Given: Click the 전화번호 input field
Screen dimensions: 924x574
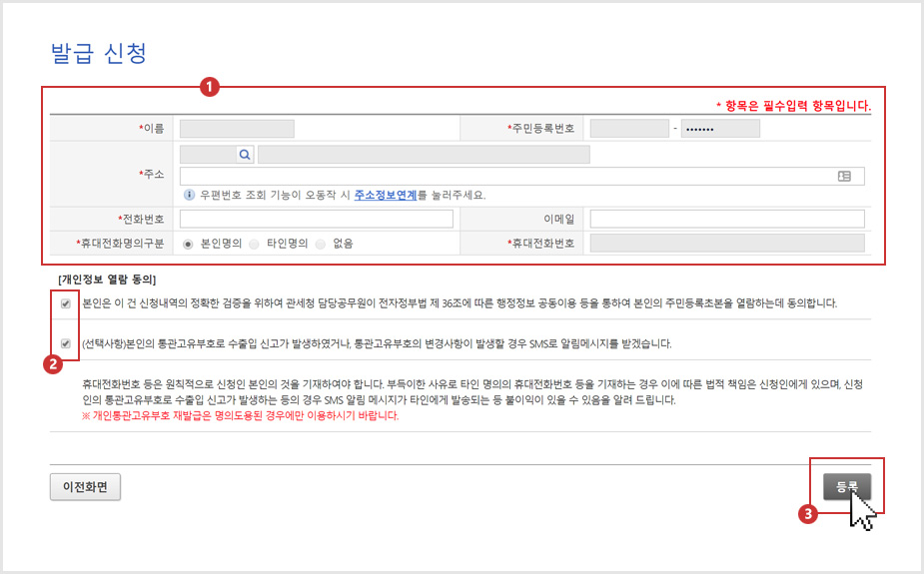Looking at the screenshot, I should 317,219.
